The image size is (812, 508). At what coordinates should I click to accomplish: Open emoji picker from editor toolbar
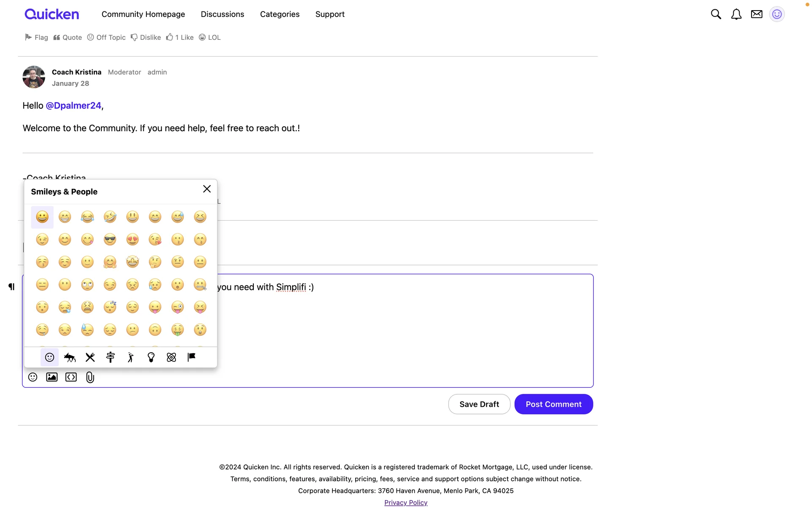point(33,377)
